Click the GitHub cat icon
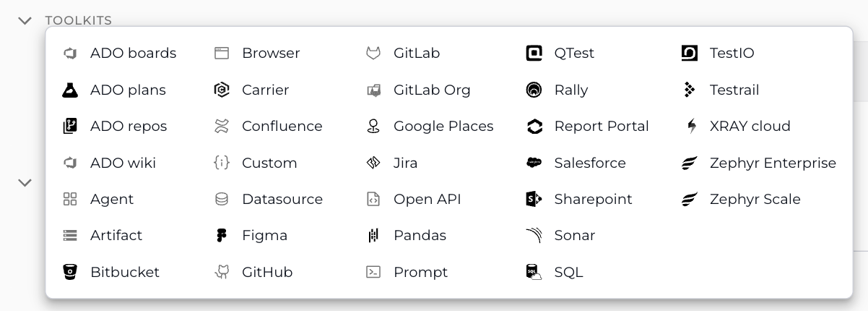868x311 pixels. (222, 272)
